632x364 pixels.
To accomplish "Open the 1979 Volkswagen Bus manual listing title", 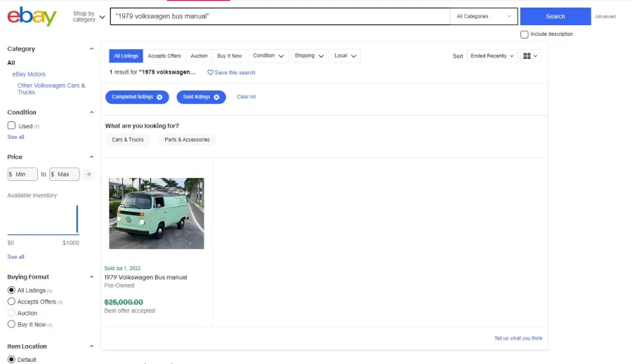I will point(145,278).
